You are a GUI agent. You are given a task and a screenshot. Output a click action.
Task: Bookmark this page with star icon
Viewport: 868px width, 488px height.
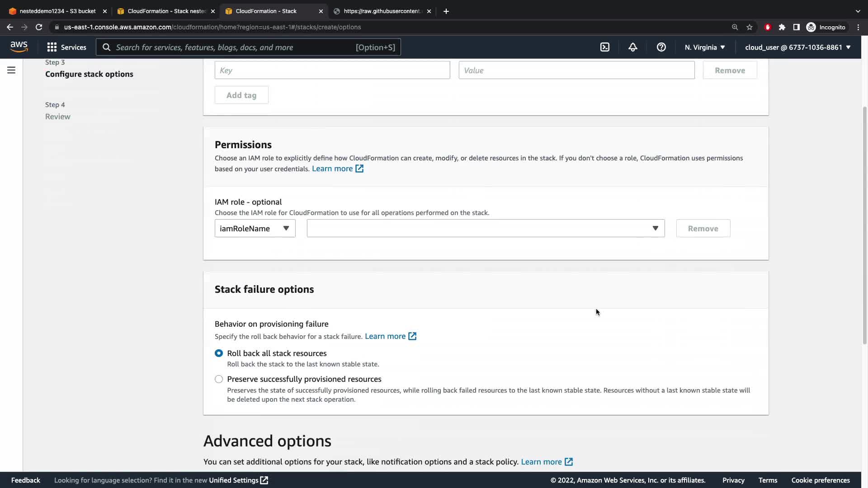point(750,27)
